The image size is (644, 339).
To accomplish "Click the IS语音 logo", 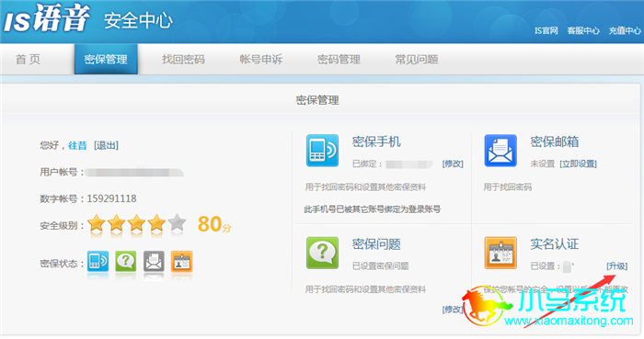I will (x=47, y=18).
